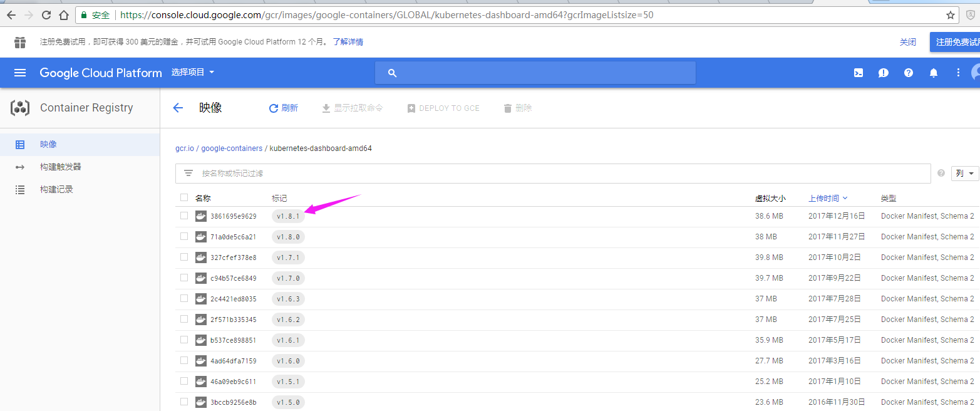980x411 pixels.
Task: Click the Container Registry hexagon logo
Action: pyautogui.click(x=21, y=108)
